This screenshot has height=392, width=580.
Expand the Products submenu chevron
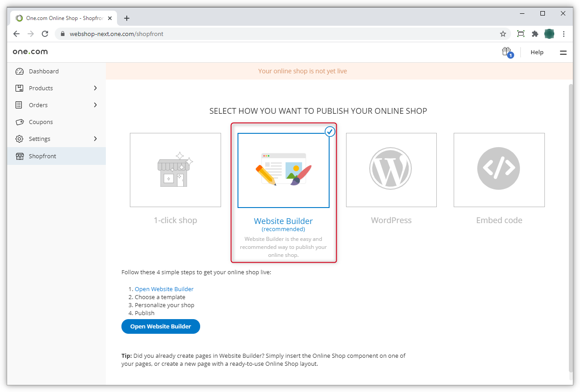point(95,88)
